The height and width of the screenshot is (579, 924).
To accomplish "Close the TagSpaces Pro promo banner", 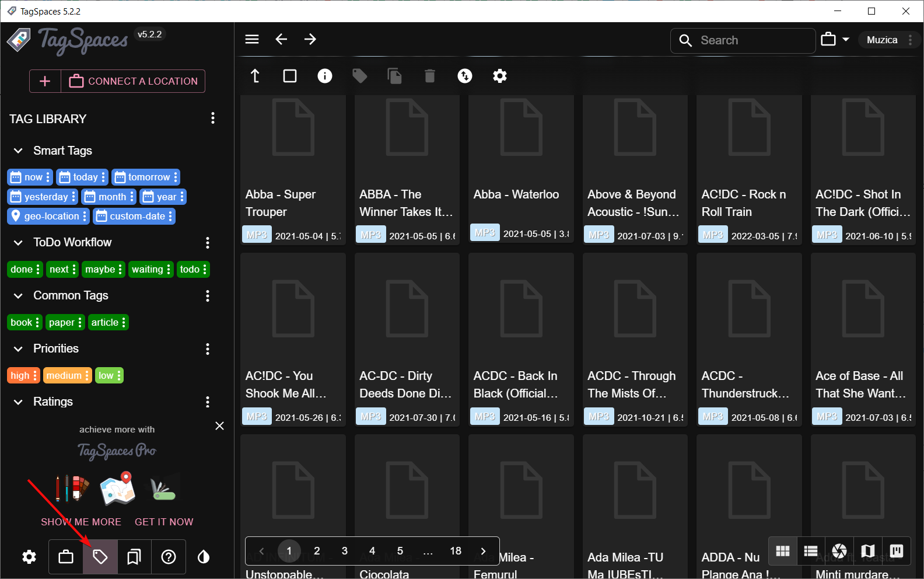I will pos(219,426).
